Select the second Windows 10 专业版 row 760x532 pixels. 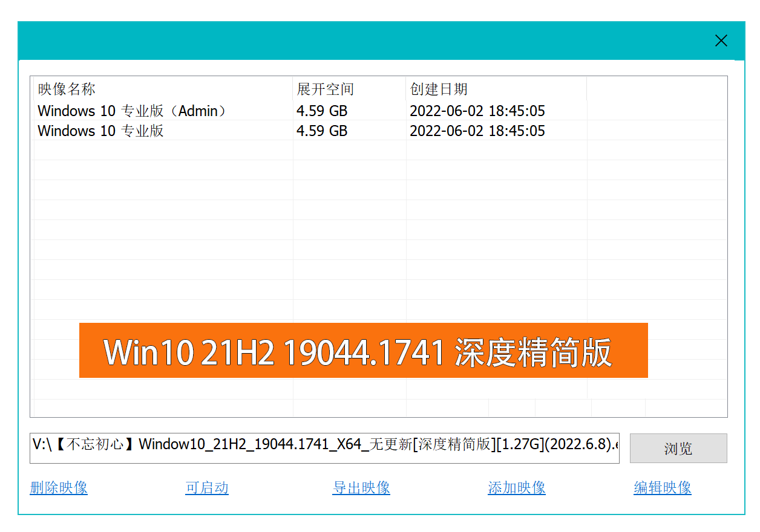[x=100, y=131]
